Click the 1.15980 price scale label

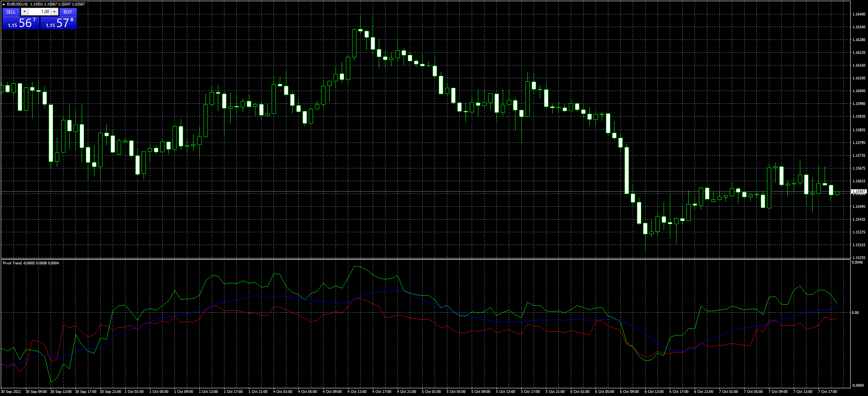(859, 103)
